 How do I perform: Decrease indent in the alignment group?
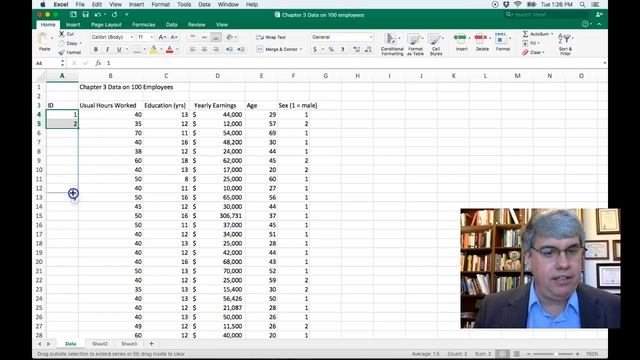tap(229, 49)
